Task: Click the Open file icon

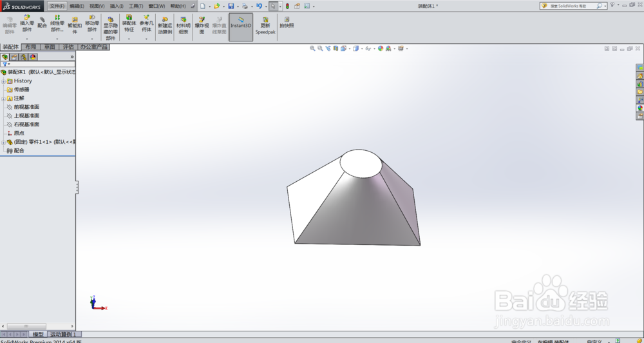Action: coord(216,6)
